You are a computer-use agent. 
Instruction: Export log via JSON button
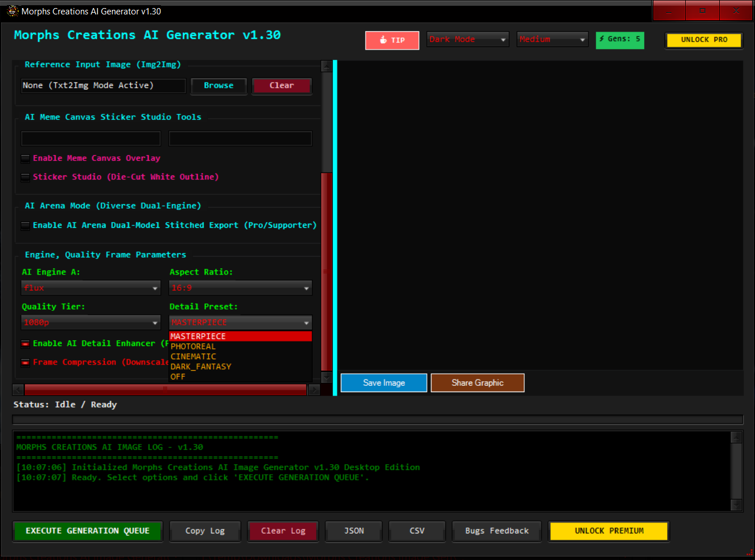pos(354,531)
